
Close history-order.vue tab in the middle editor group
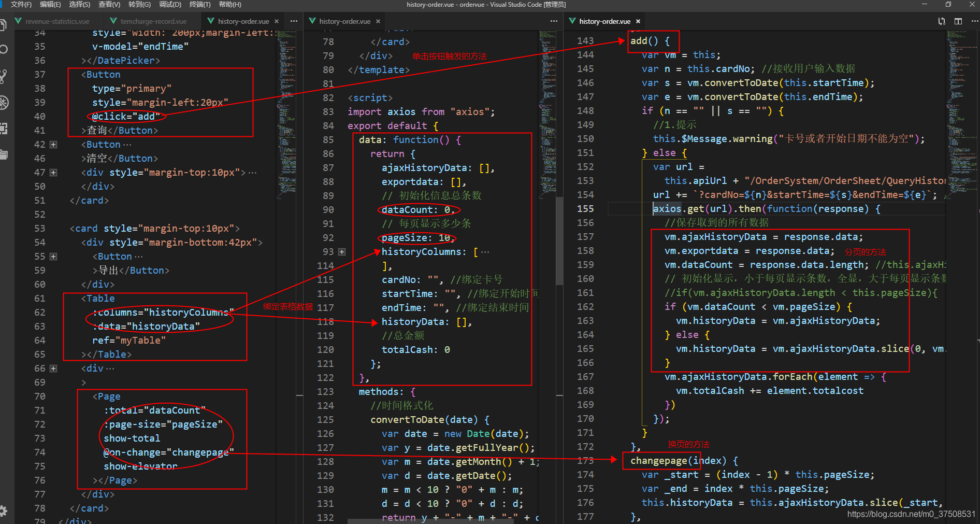[378, 21]
